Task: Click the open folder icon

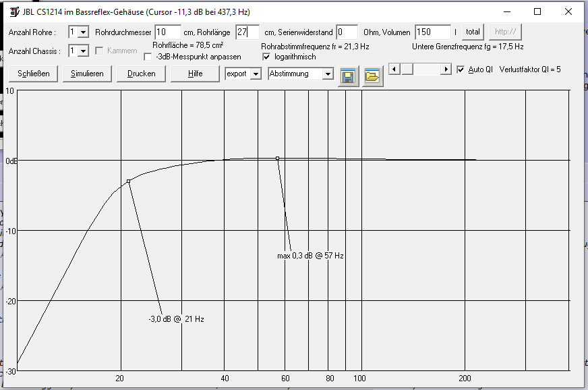Action: (372, 76)
